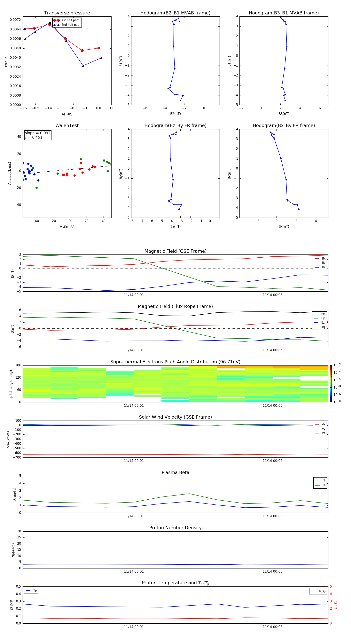Image resolution: width=351 pixels, height=644 pixels.
Task: Click the pitch angle color bar scale
Action: point(331,384)
